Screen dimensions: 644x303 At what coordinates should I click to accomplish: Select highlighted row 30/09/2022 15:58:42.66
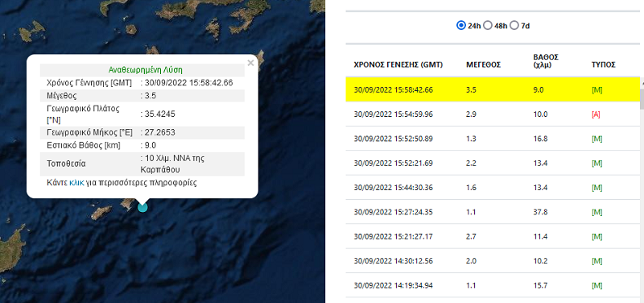coord(493,89)
